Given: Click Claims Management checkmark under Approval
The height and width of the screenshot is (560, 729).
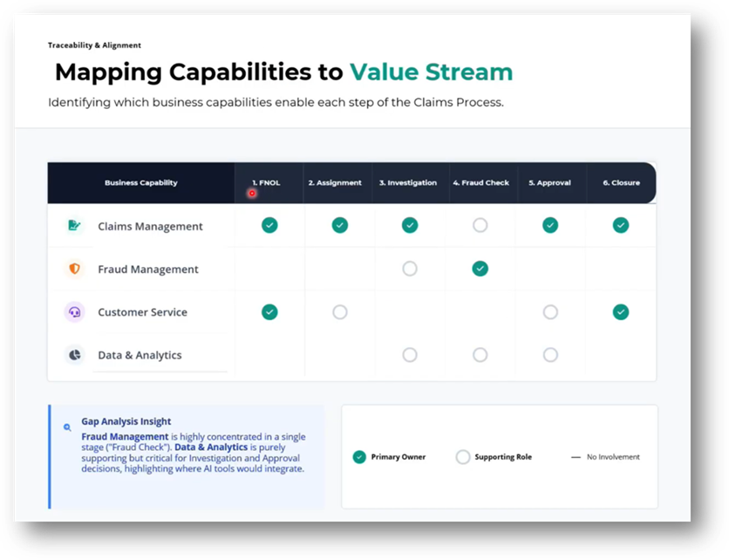Looking at the screenshot, I should (x=550, y=225).
